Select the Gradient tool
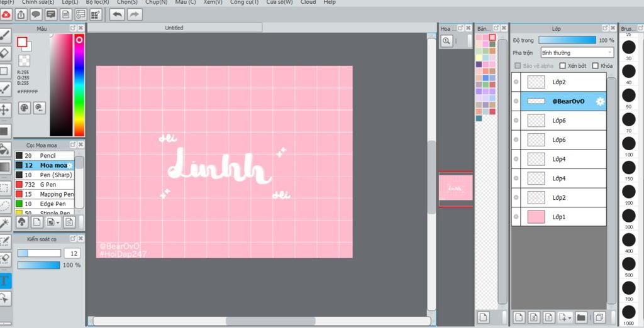 [4, 167]
